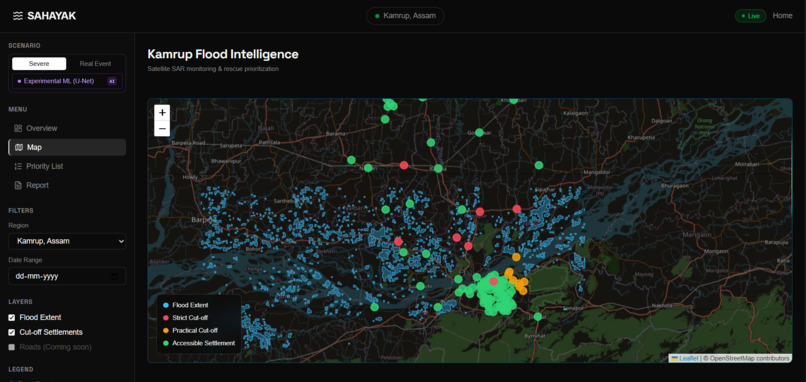Click the Kamrup Flood Intelligence heading
This screenshot has width=806, height=382.
(223, 54)
